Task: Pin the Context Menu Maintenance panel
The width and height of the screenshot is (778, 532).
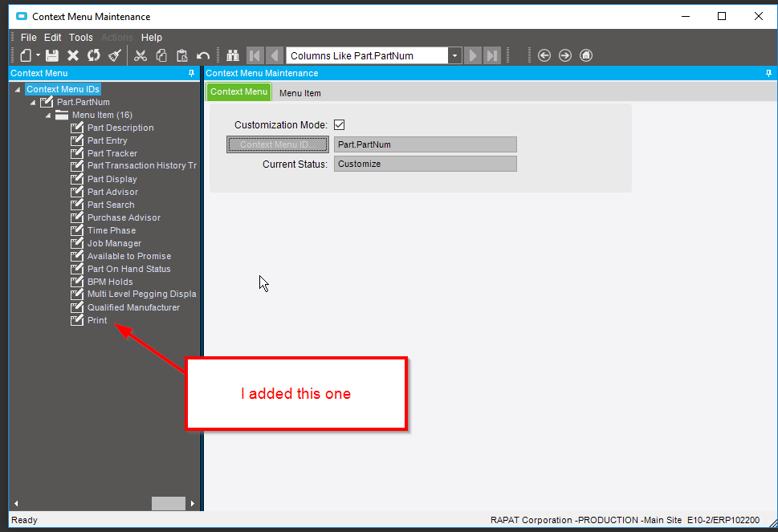Action: (768, 73)
